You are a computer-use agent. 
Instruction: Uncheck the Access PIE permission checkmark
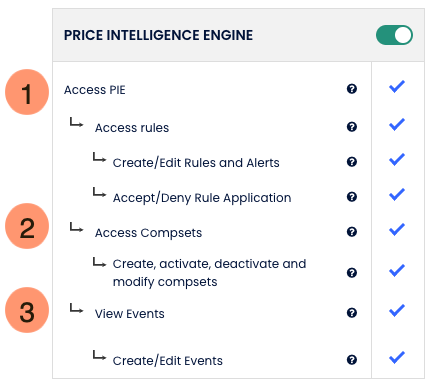(397, 87)
